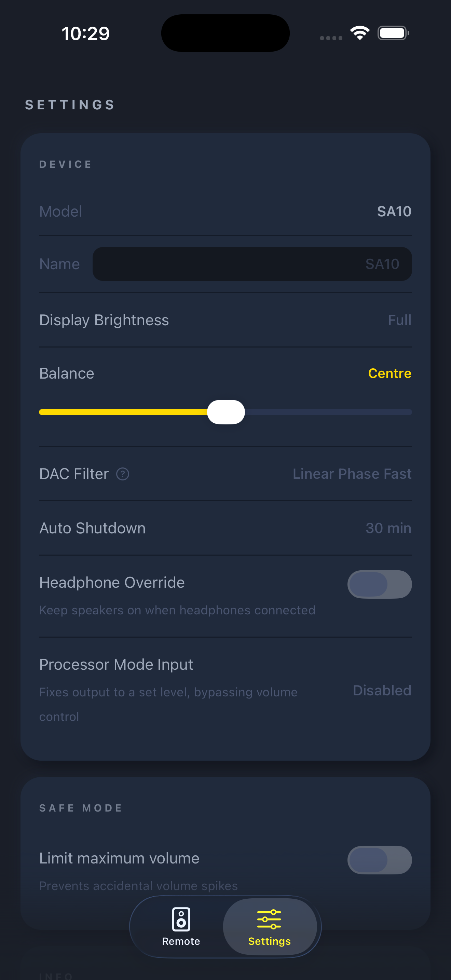Image resolution: width=451 pixels, height=980 pixels.
Task: Turn on Limit maximum volume
Action: tap(379, 860)
